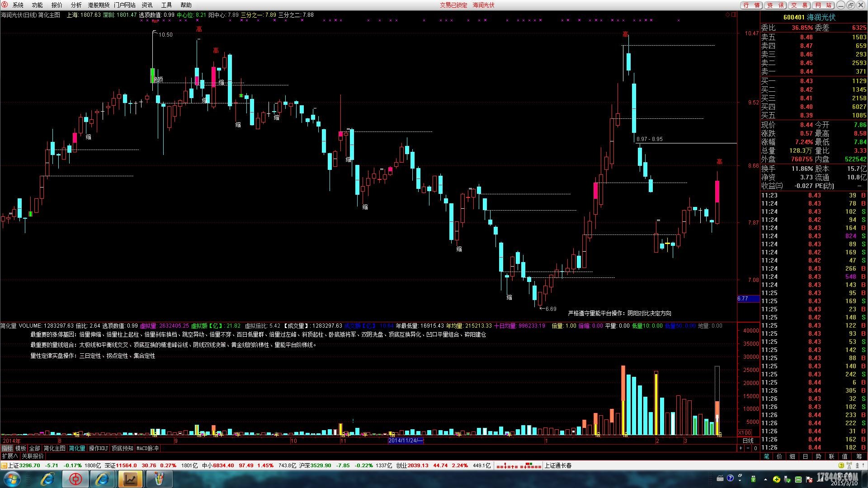Open the 日线 period selector

(748, 441)
